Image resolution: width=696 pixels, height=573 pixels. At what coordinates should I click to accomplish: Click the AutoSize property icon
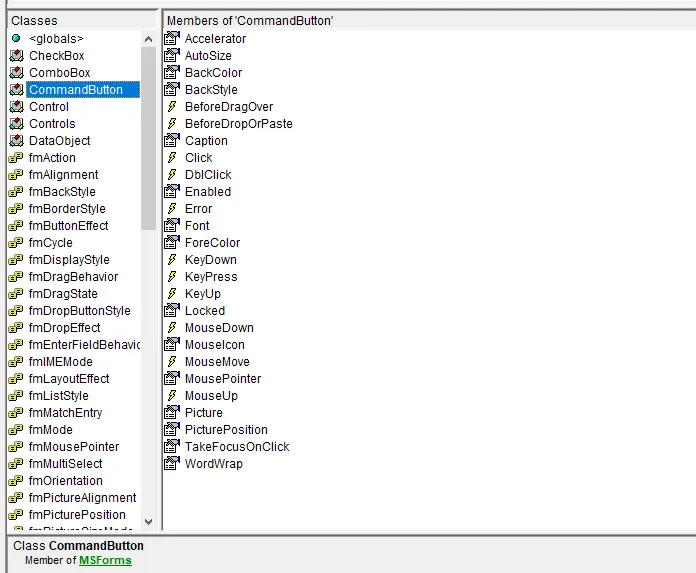point(172,55)
